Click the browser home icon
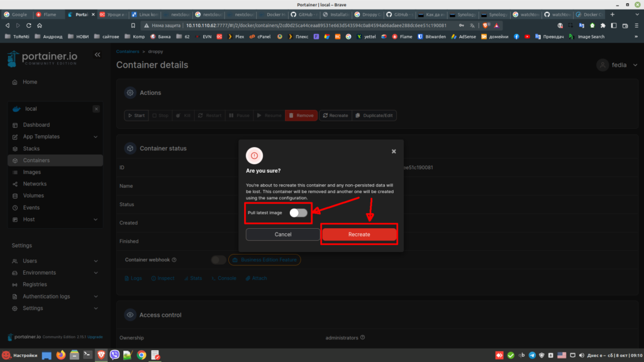The height and width of the screenshot is (362, 644). (x=40, y=25)
